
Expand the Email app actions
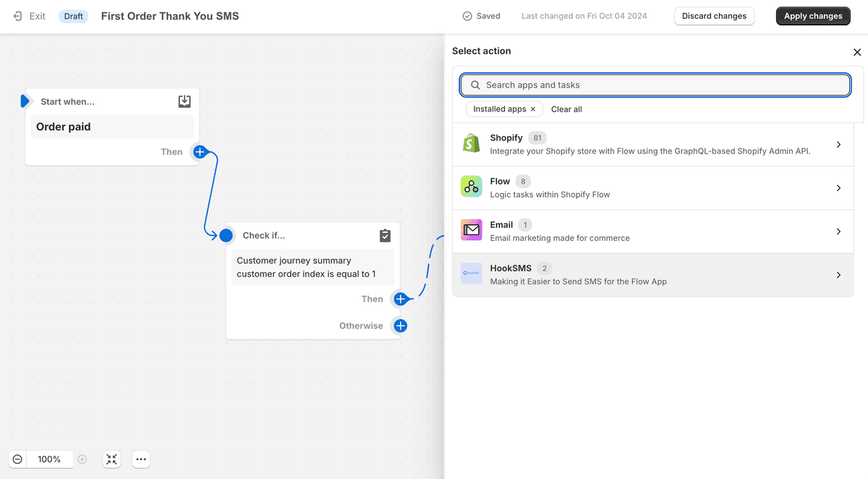(838, 232)
